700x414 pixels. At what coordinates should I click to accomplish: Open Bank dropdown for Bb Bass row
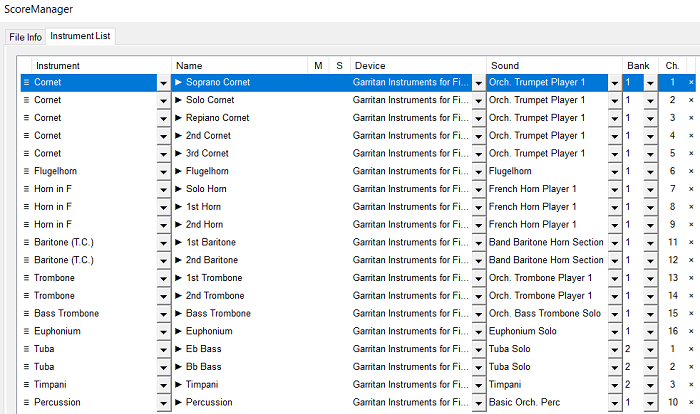[649, 367]
